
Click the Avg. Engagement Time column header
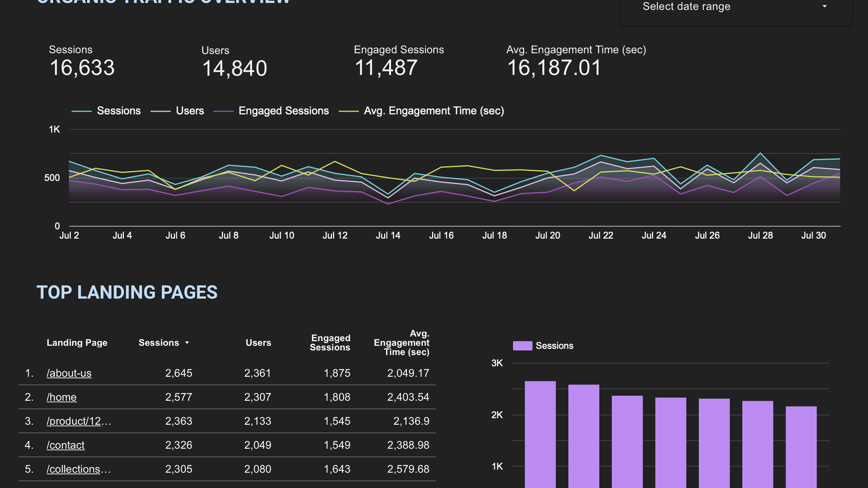coord(401,343)
